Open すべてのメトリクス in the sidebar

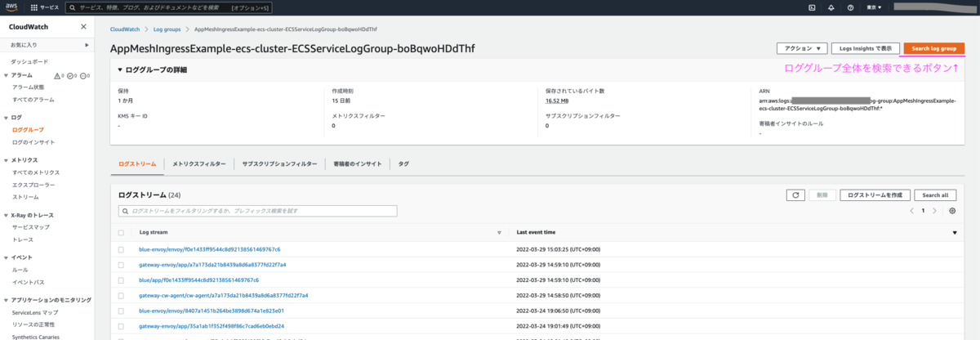click(x=36, y=172)
